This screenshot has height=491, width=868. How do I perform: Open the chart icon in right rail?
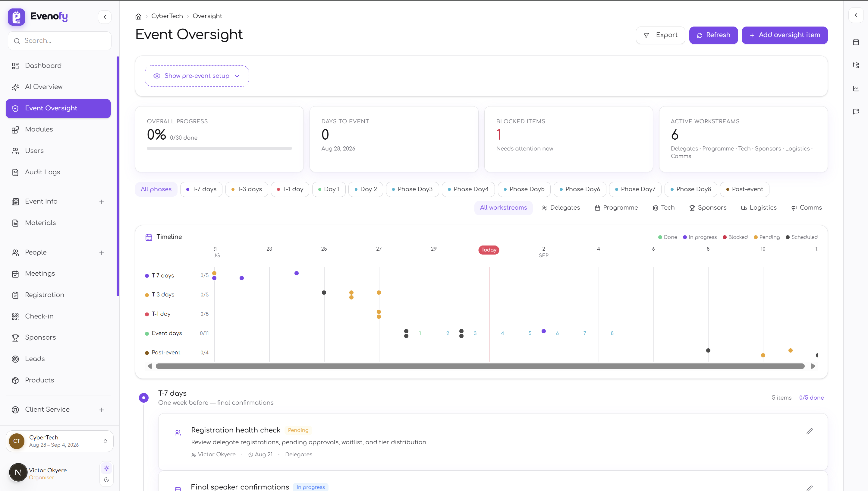(856, 88)
